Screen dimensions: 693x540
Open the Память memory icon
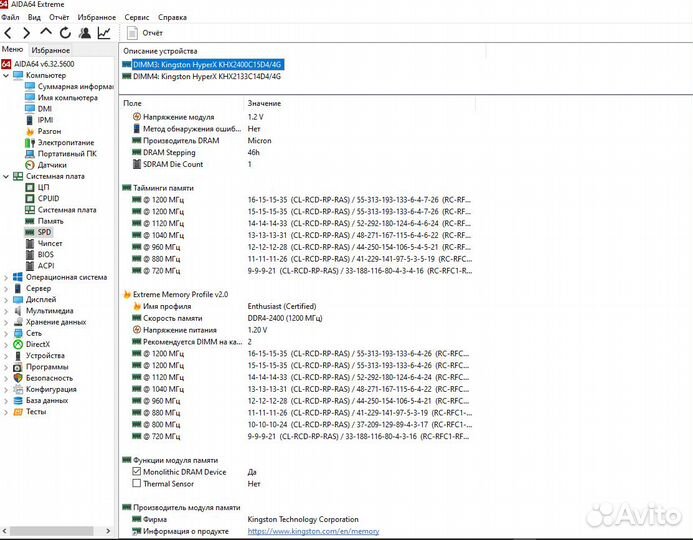tap(30, 221)
